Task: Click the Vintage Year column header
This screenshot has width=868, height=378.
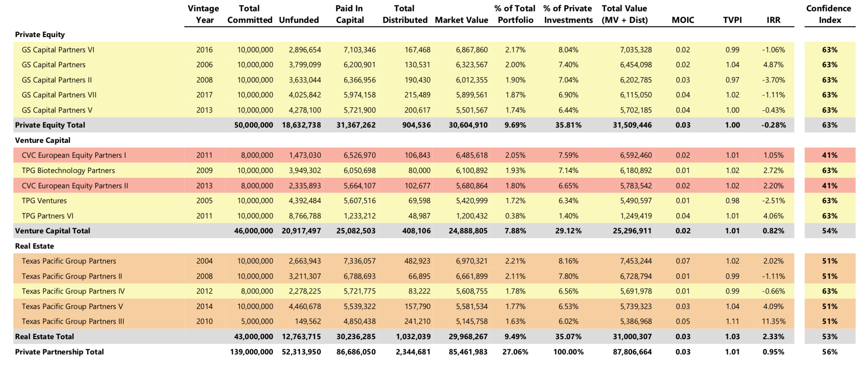Action: 204,14
